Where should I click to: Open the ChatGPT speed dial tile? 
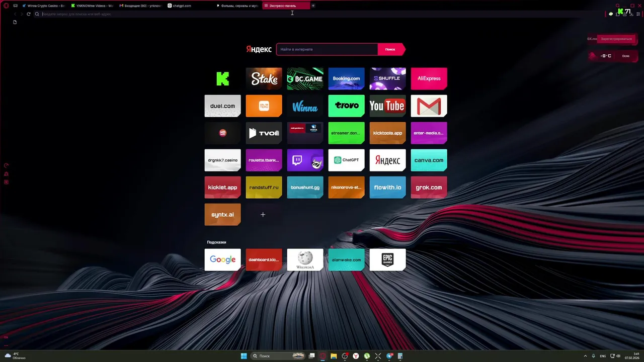[x=347, y=160]
